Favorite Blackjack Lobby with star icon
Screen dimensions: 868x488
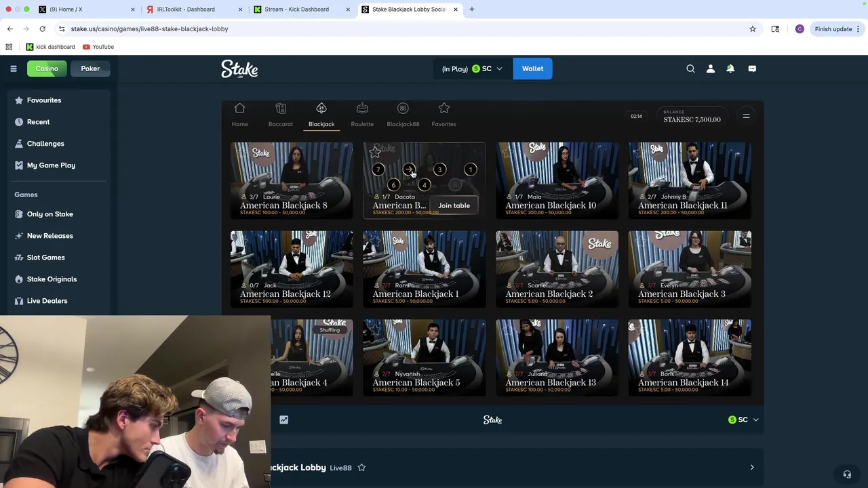point(361,468)
